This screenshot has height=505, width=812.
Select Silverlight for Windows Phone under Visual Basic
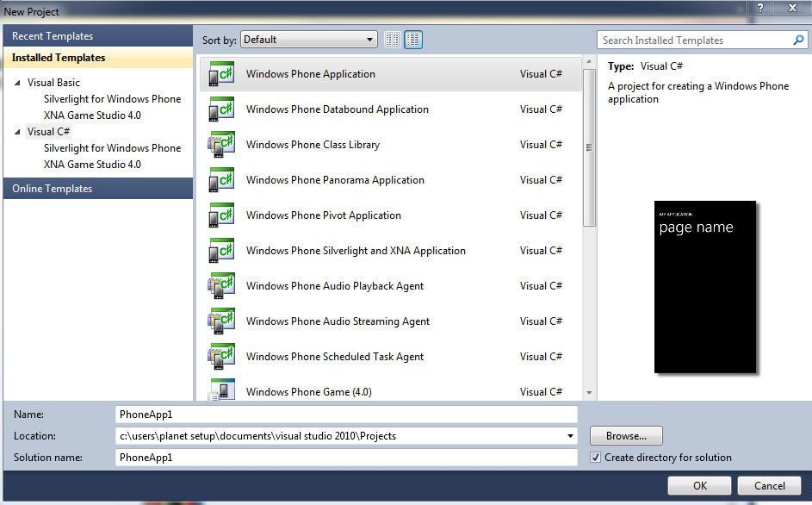(x=113, y=99)
